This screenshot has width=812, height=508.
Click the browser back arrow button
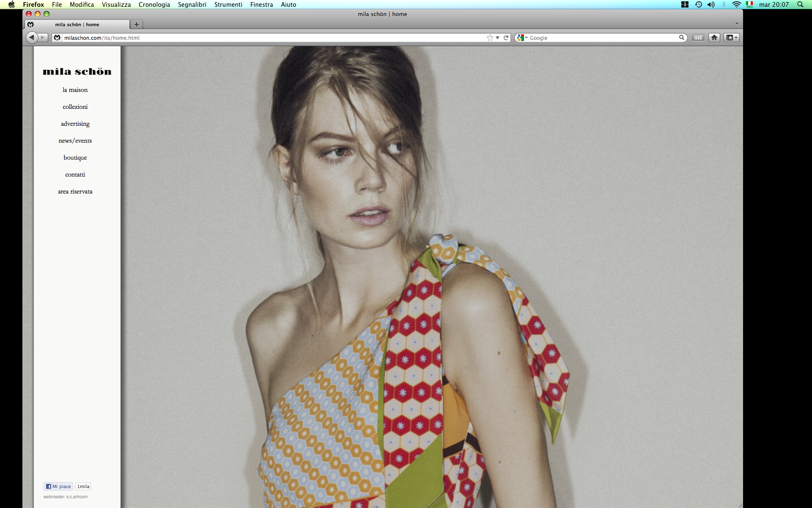tap(32, 38)
